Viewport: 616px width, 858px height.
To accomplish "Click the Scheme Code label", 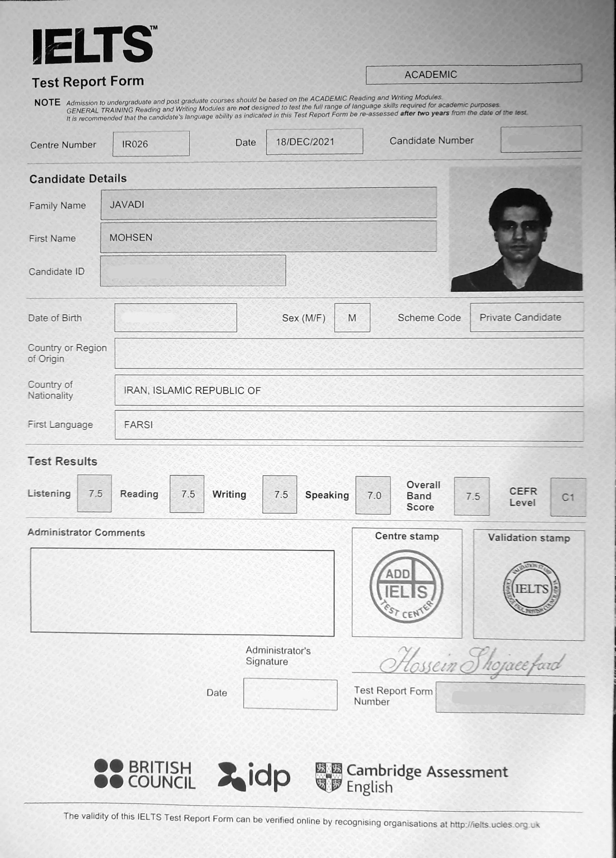I will (429, 318).
